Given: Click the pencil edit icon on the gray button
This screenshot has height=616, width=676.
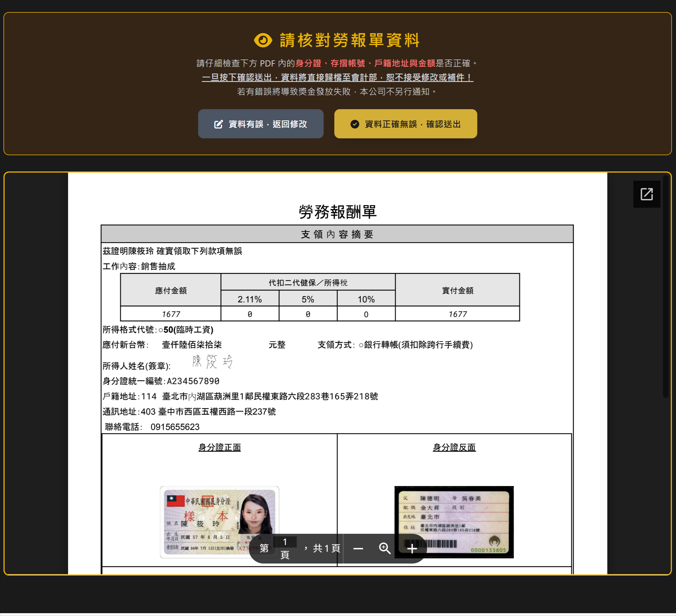Looking at the screenshot, I should click(x=218, y=124).
